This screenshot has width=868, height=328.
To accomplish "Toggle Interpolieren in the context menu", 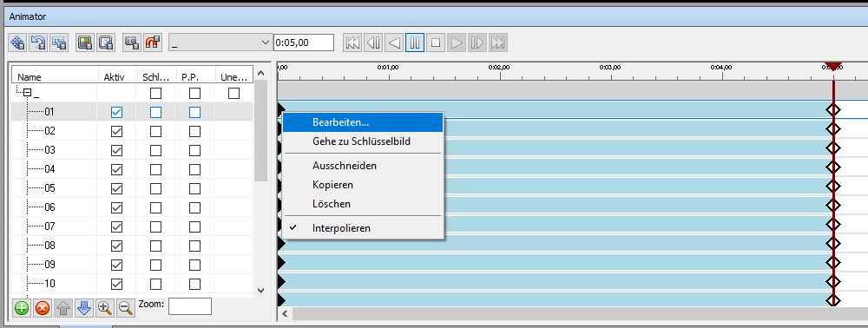I will (x=363, y=228).
